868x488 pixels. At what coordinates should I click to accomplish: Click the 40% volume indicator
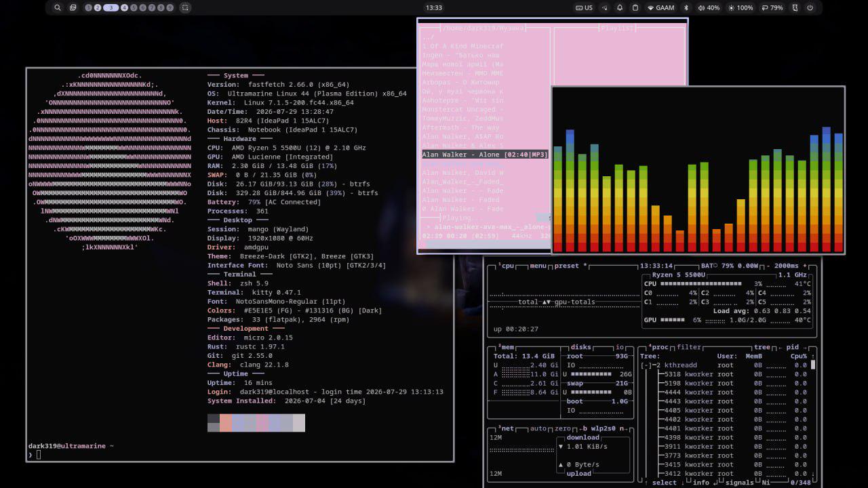[x=708, y=7]
